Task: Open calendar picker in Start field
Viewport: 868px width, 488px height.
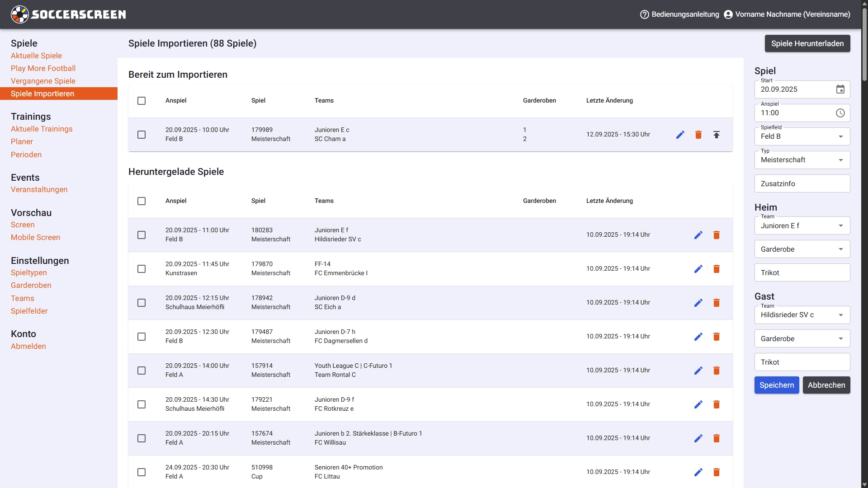Action: click(840, 89)
